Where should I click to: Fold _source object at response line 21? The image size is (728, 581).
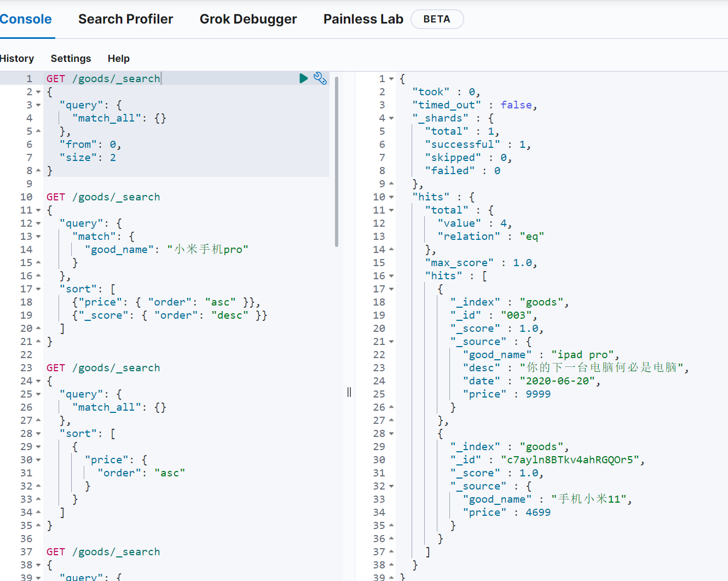pyautogui.click(x=391, y=342)
